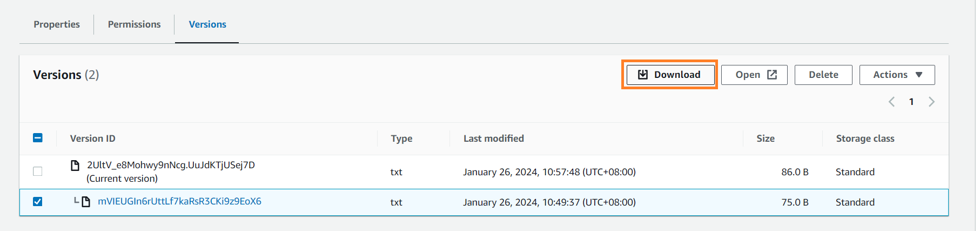Click the file icon of the current version
980x231 pixels.
click(76, 165)
